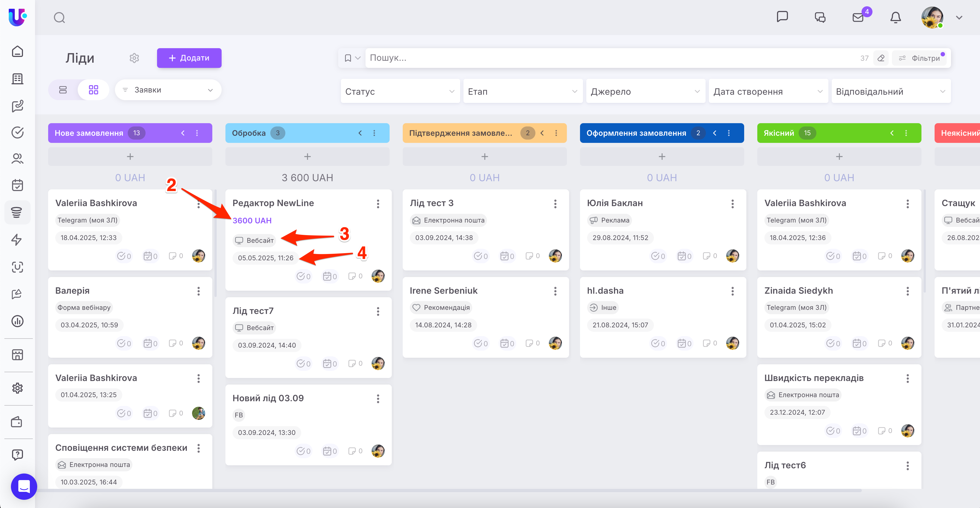
Task: Open three-dot menu on Редактор NewLine card
Action: pos(378,204)
